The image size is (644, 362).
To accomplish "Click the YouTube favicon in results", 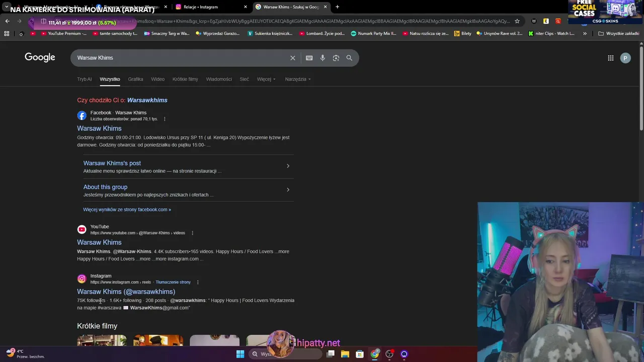I will coord(82,229).
